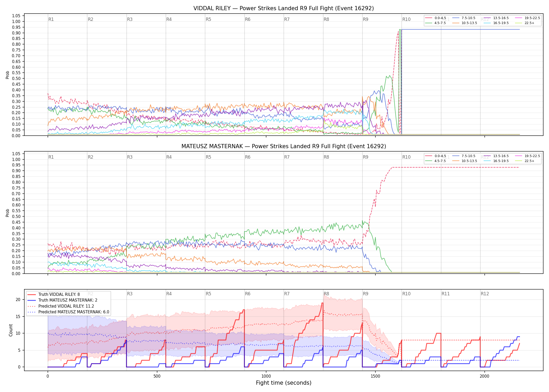The height and width of the screenshot is (392, 549).
Task: Click the R9 label in the bottom chart
Action: [x=365, y=294]
